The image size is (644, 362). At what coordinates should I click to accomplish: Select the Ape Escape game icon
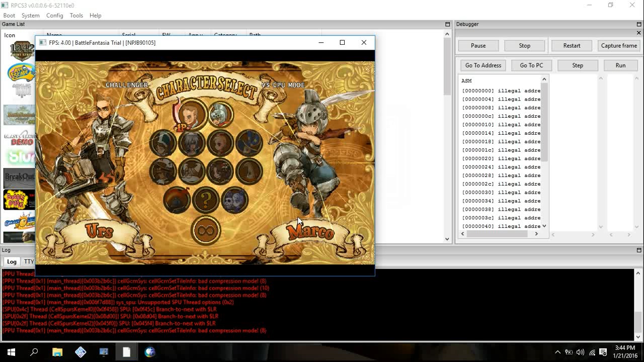pyautogui.click(x=20, y=72)
